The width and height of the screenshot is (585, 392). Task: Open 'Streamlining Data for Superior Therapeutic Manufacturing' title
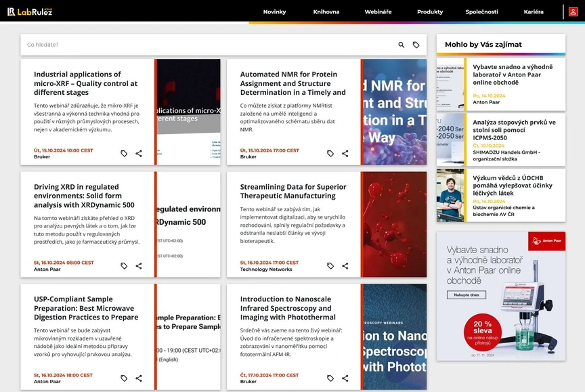click(x=293, y=192)
